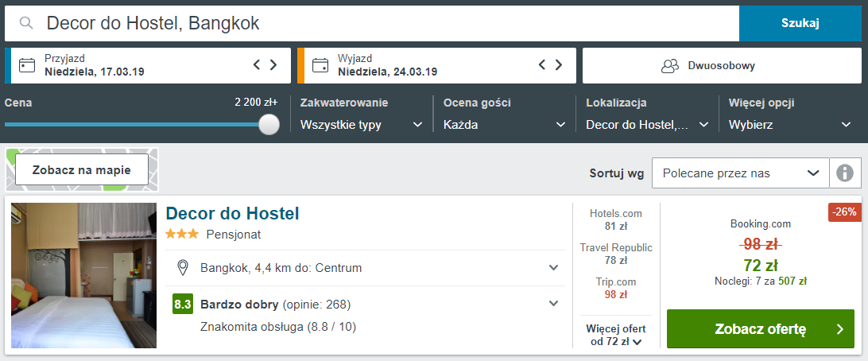Open the Więcej opcji dropdown
868x361 pixels.
point(790,125)
